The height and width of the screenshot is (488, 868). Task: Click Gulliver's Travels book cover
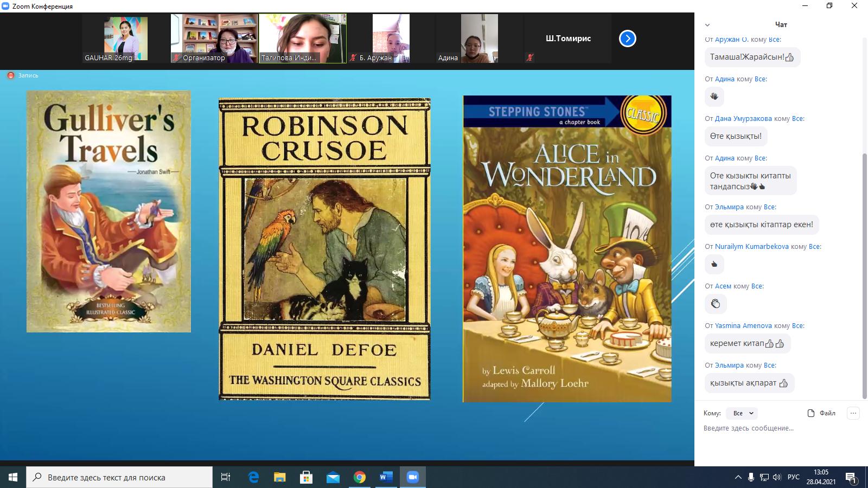pyautogui.click(x=108, y=211)
